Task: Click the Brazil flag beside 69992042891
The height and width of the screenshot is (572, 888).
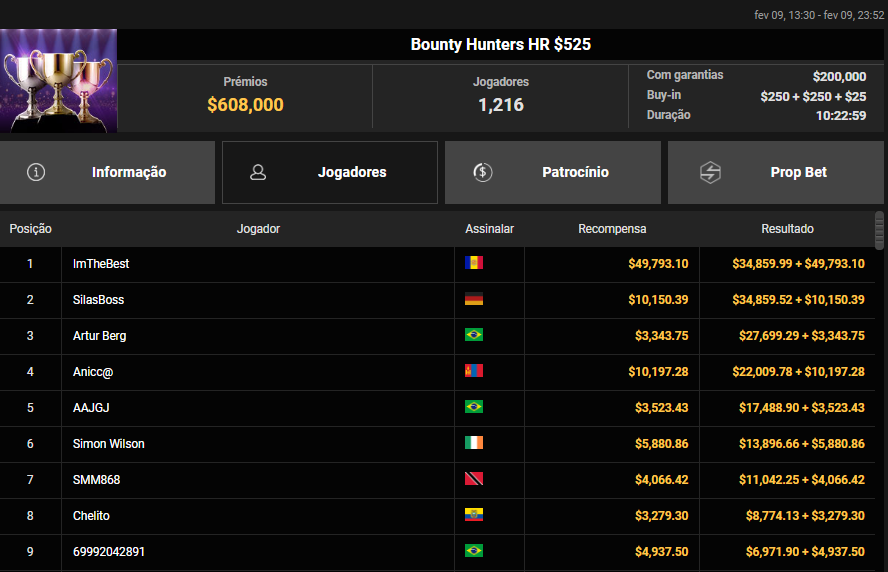Action: point(474,551)
